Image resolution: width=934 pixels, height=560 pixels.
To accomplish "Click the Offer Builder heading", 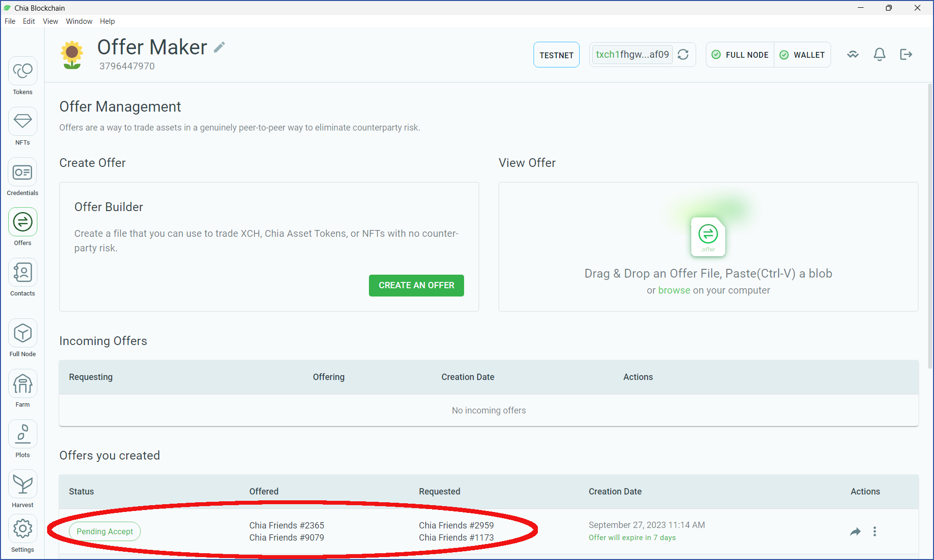I will [109, 207].
